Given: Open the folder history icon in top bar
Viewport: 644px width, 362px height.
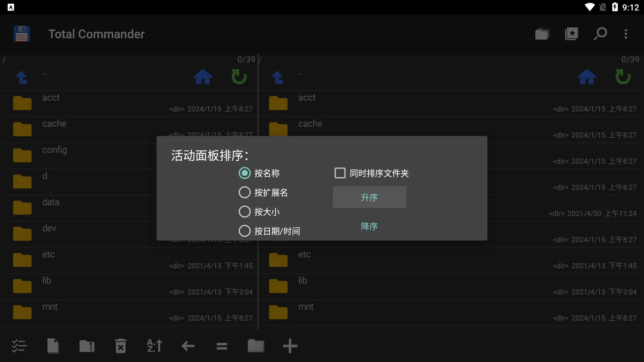Looking at the screenshot, I should coord(542,34).
